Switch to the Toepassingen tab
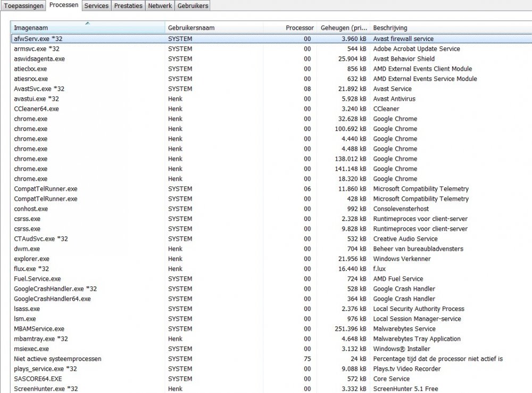532x393 pixels. click(23, 5)
